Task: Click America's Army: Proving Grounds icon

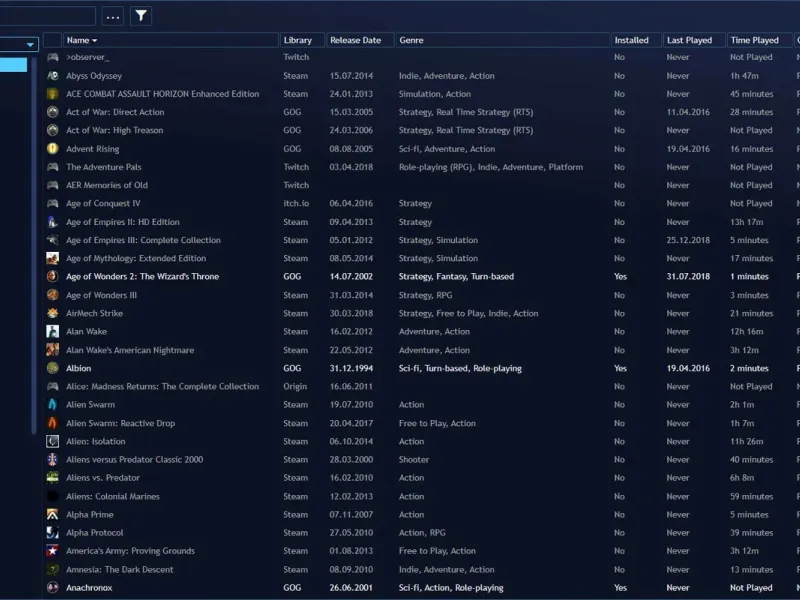Action: (53, 551)
